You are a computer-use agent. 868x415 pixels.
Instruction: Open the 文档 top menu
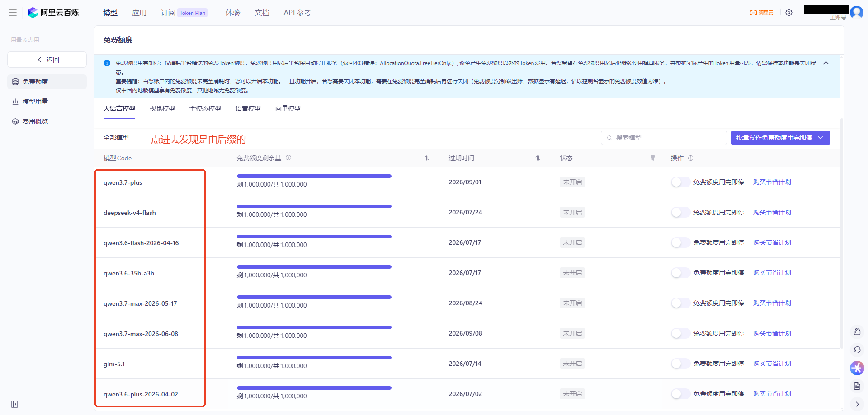tap(262, 13)
